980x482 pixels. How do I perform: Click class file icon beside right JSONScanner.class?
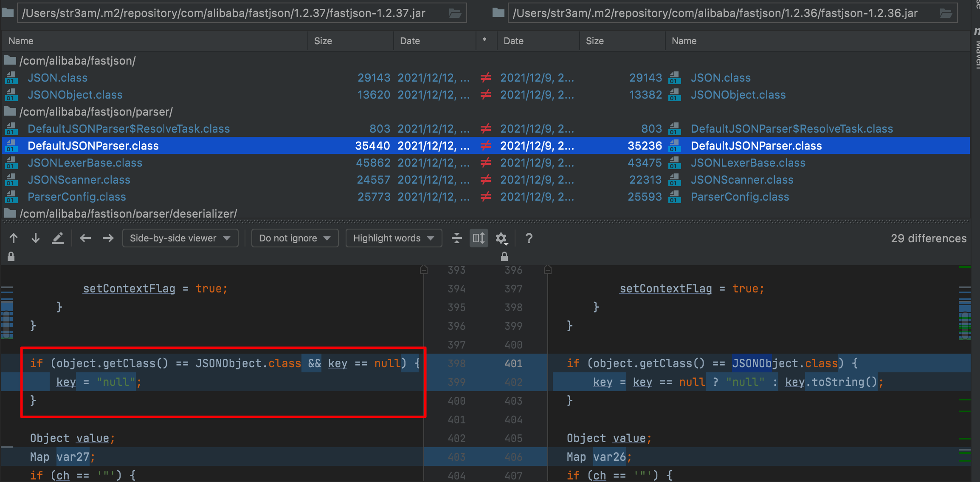tap(674, 180)
